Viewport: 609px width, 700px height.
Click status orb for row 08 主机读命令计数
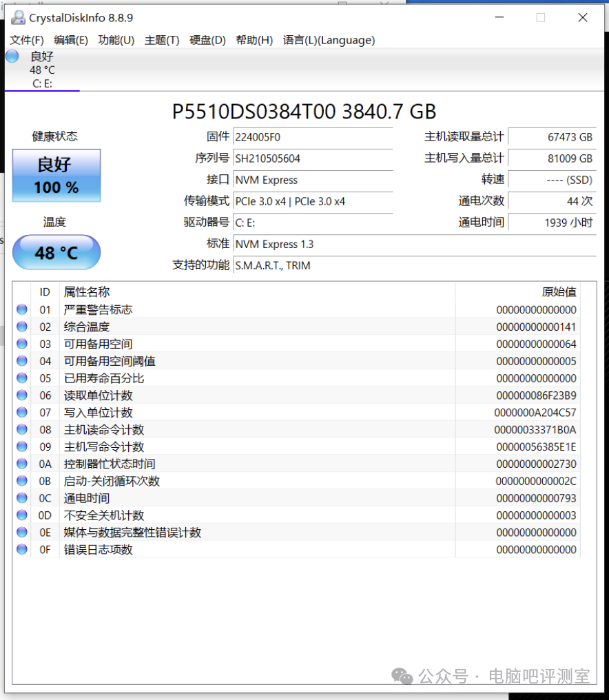click(x=22, y=429)
